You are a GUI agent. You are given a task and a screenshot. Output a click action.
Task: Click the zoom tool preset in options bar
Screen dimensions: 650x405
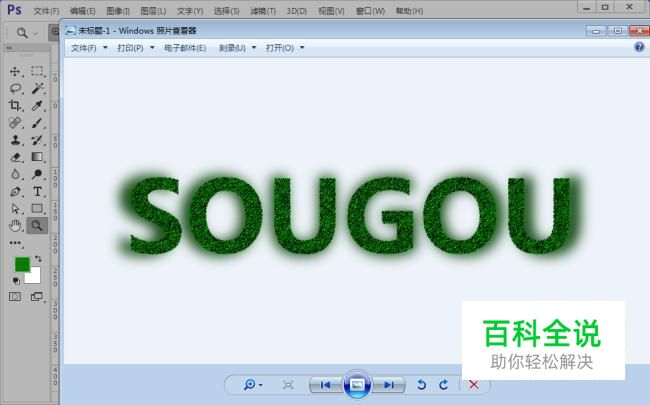point(26,33)
